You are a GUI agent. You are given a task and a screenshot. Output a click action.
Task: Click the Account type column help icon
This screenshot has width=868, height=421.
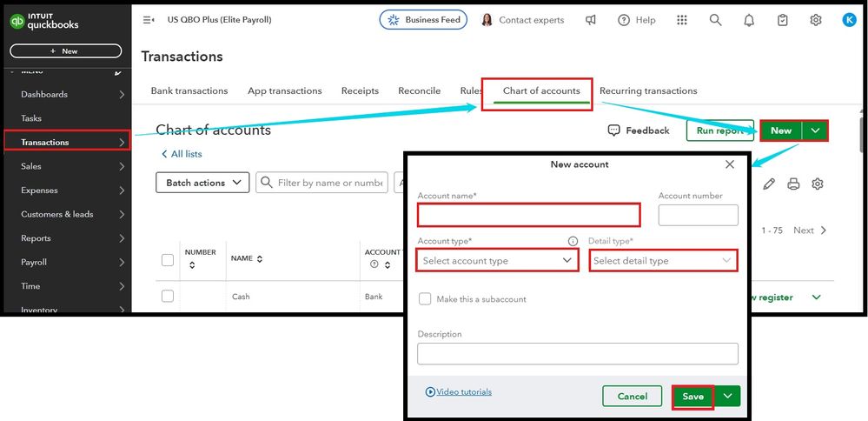click(374, 264)
